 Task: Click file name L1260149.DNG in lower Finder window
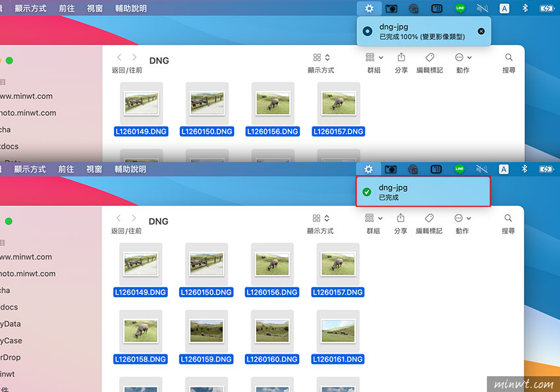pyautogui.click(x=140, y=292)
